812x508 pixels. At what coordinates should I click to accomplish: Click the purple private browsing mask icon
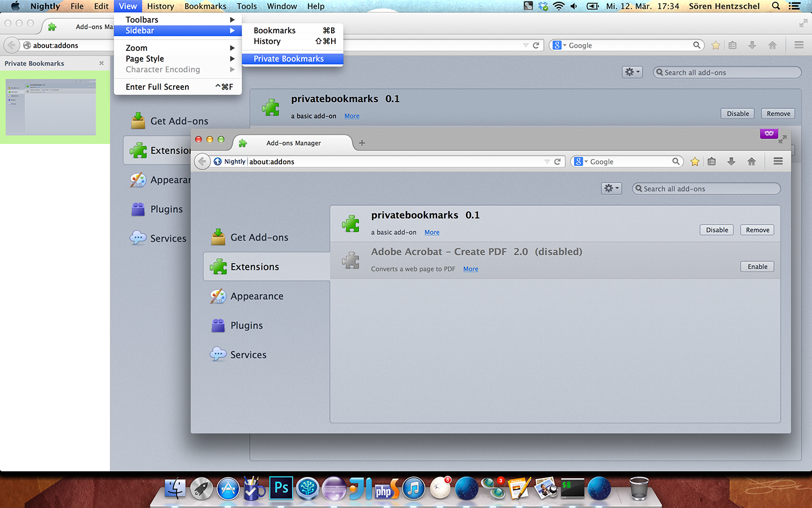pyautogui.click(x=769, y=134)
